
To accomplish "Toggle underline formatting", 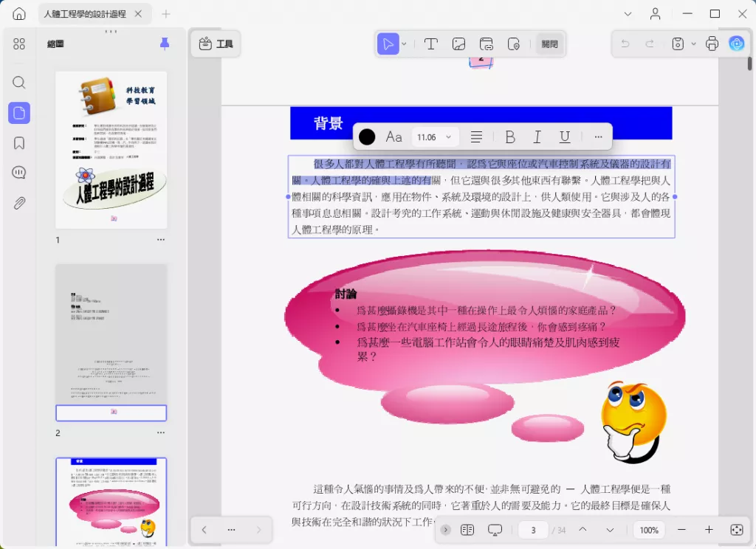I will click(x=564, y=137).
